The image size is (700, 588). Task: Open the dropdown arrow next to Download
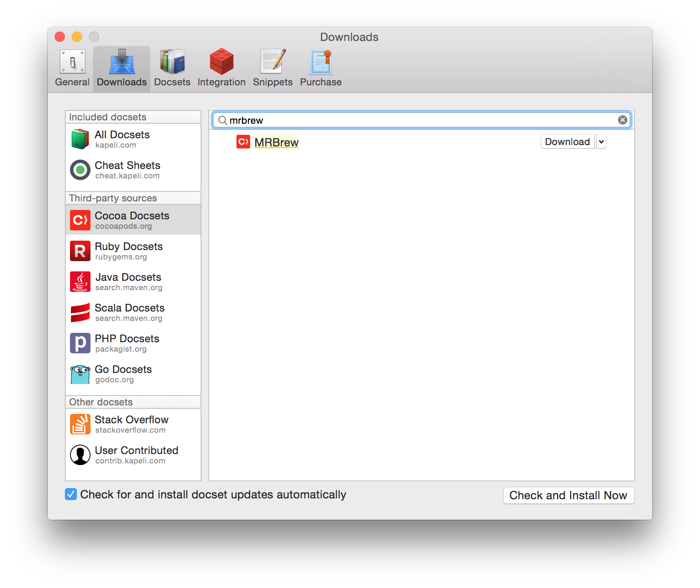coord(601,142)
